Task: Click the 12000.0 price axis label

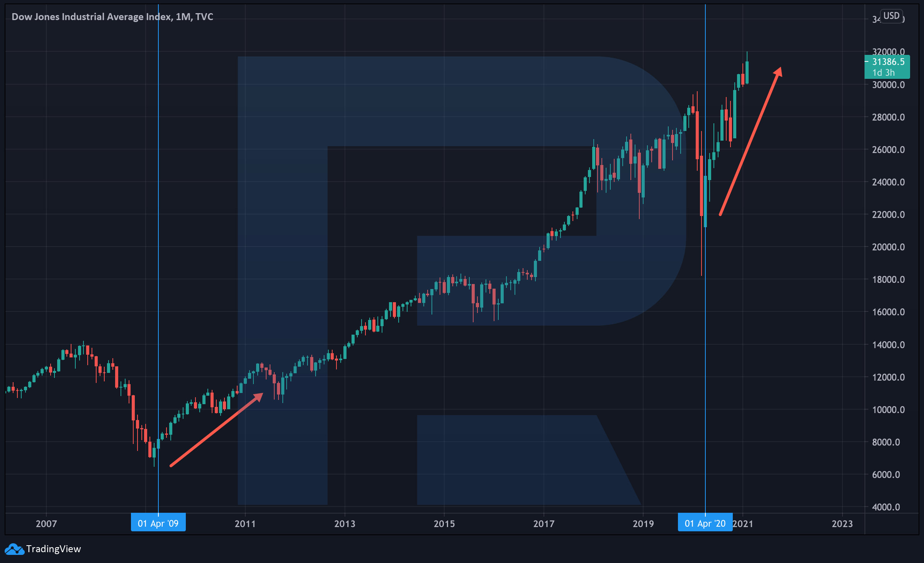Action: [x=888, y=378]
